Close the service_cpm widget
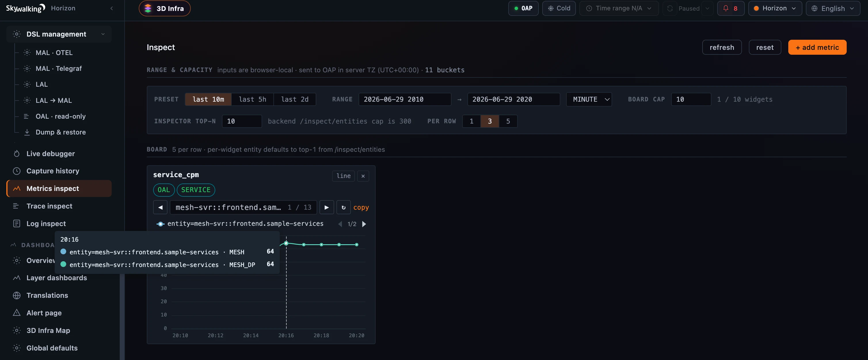Screen dimensions: 868x360 point(363,176)
